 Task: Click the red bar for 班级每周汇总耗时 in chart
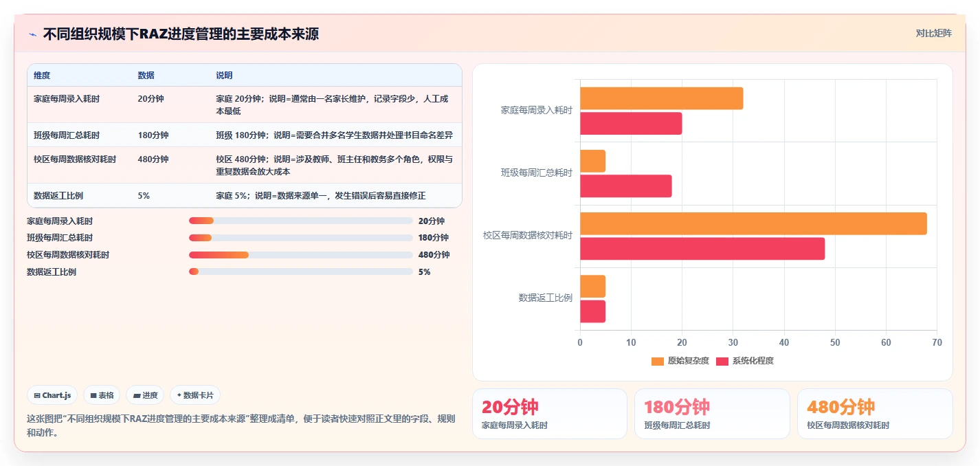(625, 186)
